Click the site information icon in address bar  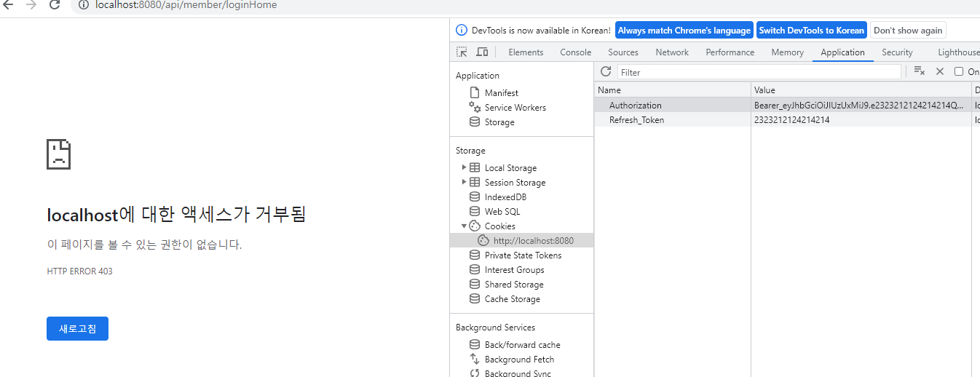pyautogui.click(x=83, y=5)
